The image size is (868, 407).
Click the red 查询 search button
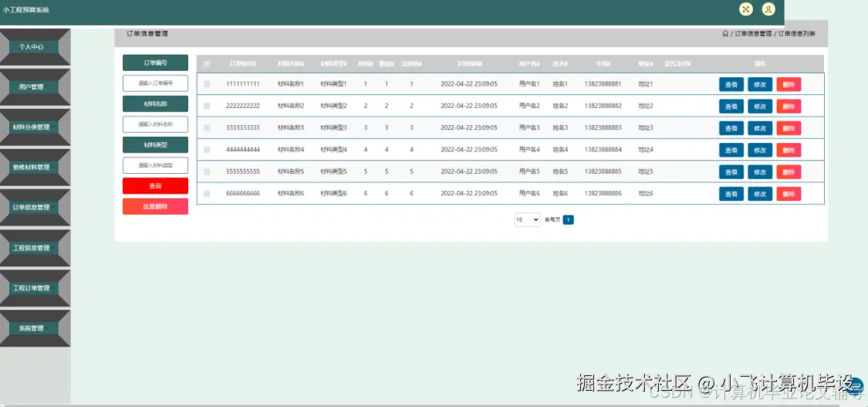click(x=156, y=186)
